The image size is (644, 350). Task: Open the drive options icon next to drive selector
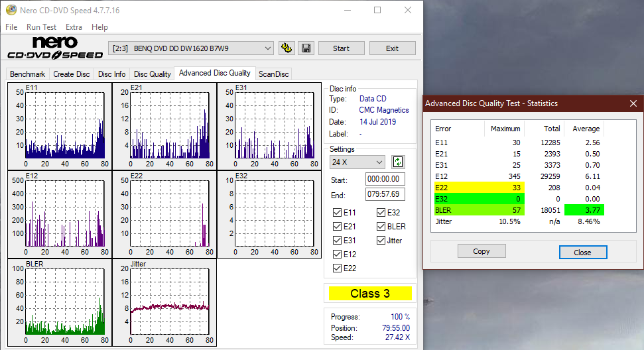point(287,48)
